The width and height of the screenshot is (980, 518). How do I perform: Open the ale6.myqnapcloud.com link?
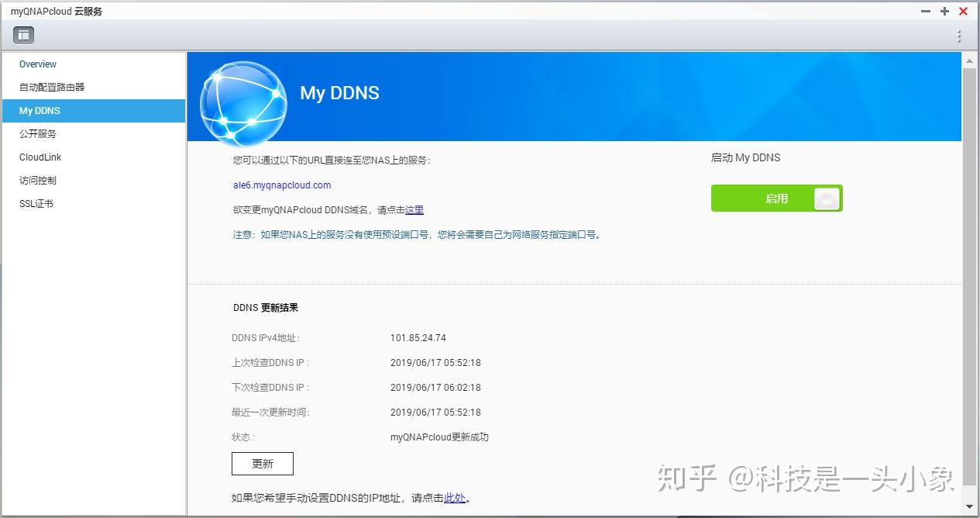click(280, 185)
